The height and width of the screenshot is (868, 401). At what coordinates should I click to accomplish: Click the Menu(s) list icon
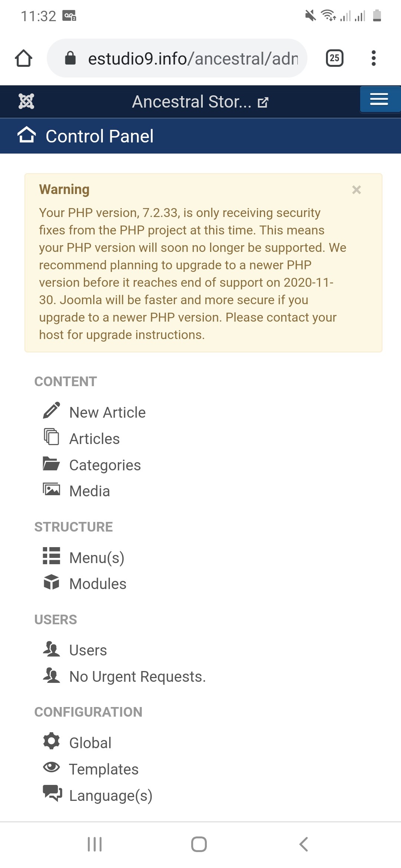point(51,556)
